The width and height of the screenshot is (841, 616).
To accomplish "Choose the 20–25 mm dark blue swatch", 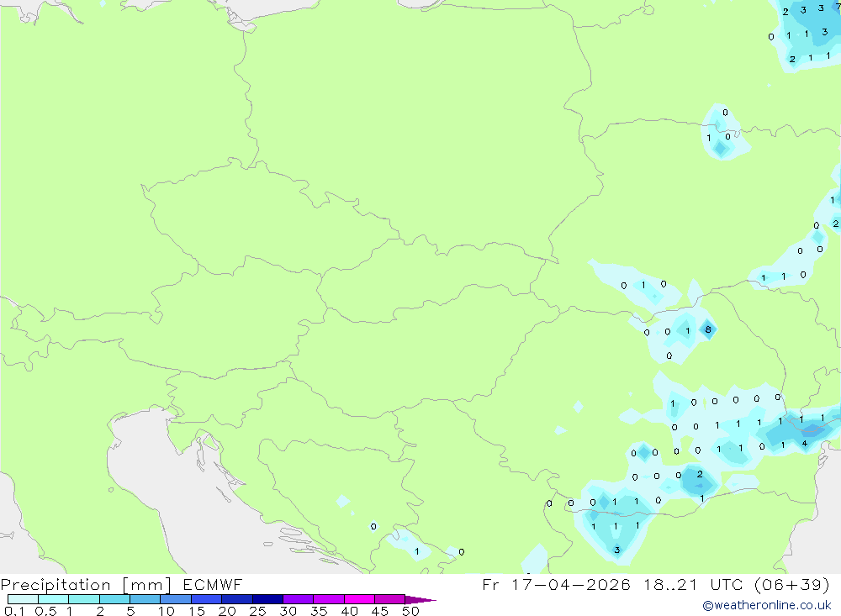I will pos(236,599).
